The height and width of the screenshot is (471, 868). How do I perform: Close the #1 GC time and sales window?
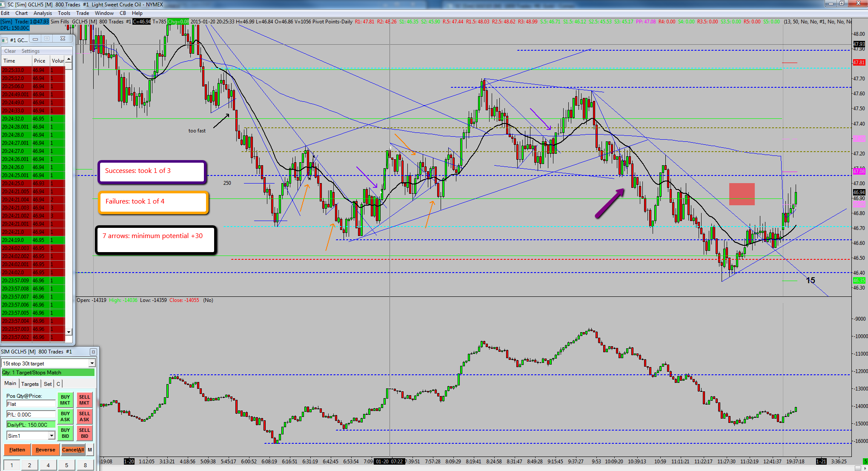(63, 39)
